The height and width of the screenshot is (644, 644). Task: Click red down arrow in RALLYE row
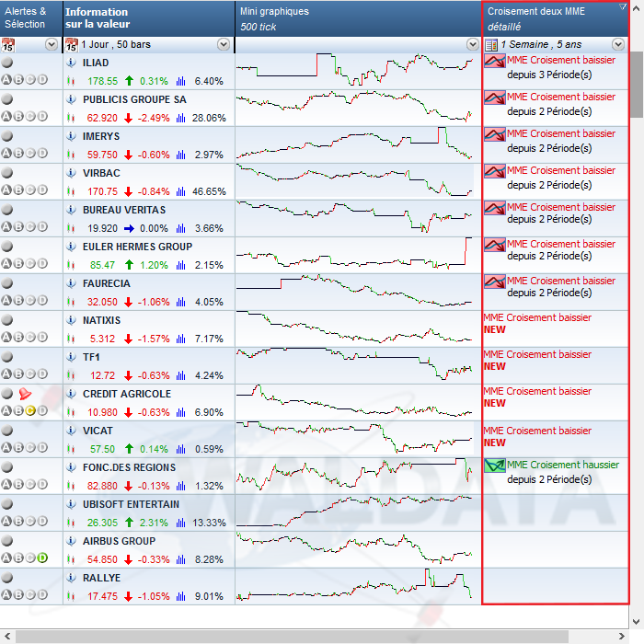click(x=129, y=596)
